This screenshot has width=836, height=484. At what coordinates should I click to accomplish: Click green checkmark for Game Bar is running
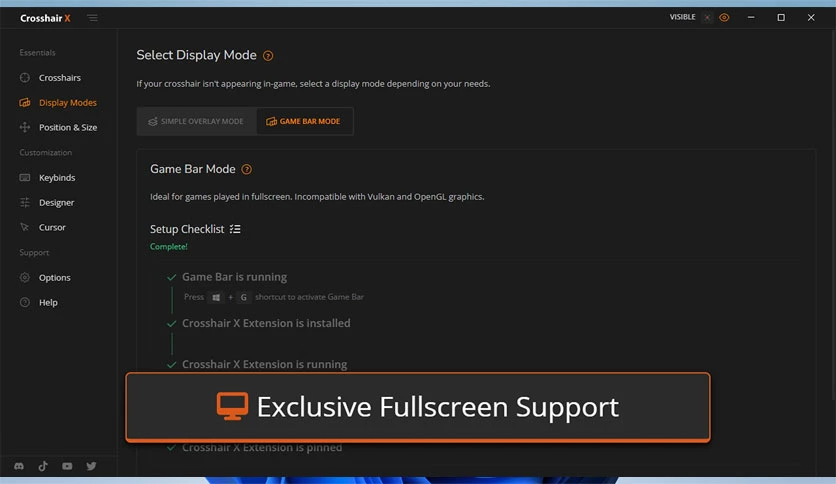point(171,277)
